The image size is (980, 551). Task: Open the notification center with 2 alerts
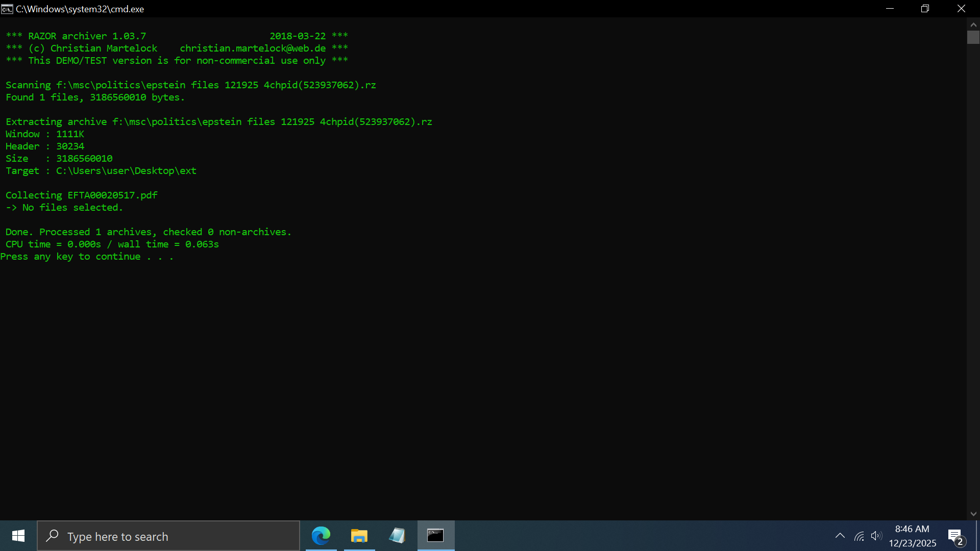point(955,536)
